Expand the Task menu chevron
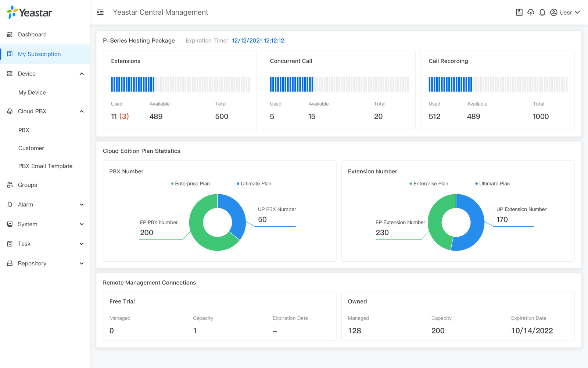This screenshot has height=368, width=588. click(82, 244)
